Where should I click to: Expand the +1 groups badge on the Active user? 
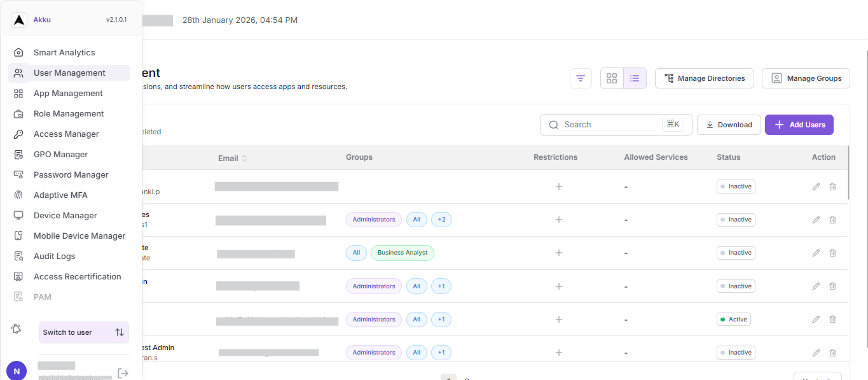441,319
